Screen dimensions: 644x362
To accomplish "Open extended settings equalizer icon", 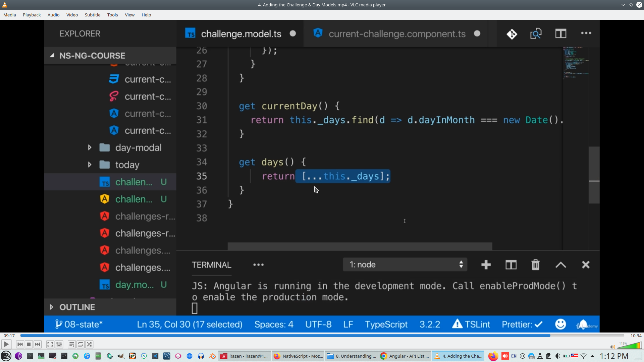I will pos(59,344).
